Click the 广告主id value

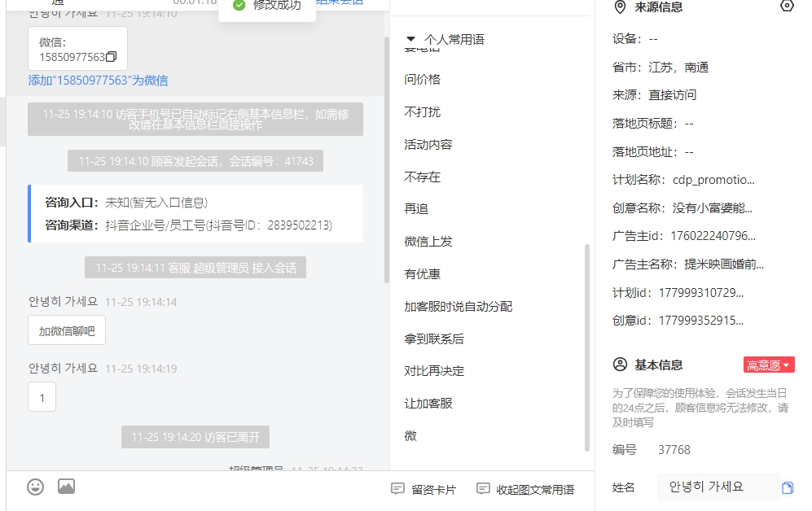(x=713, y=236)
